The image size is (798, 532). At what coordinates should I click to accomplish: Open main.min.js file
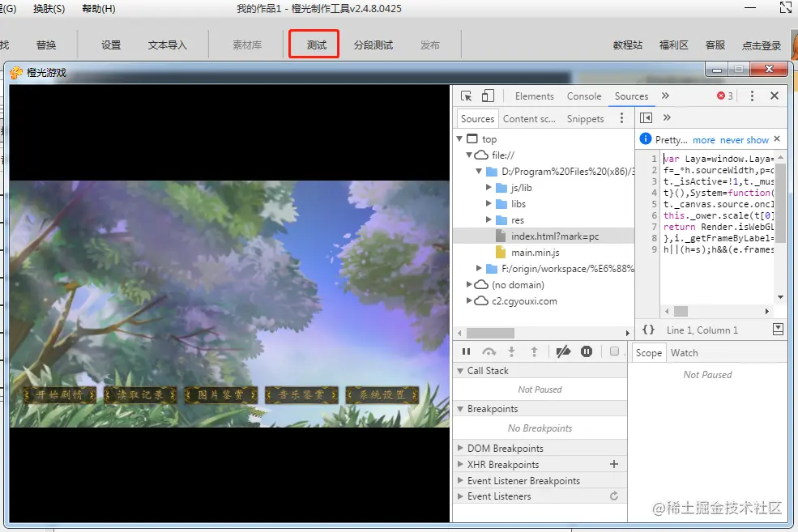(535, 253)
